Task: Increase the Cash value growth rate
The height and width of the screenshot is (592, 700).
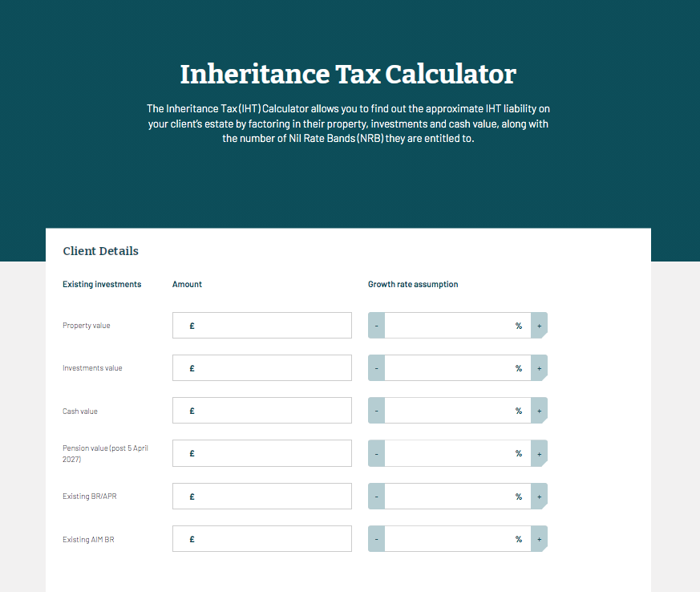Action: (539, 411)
